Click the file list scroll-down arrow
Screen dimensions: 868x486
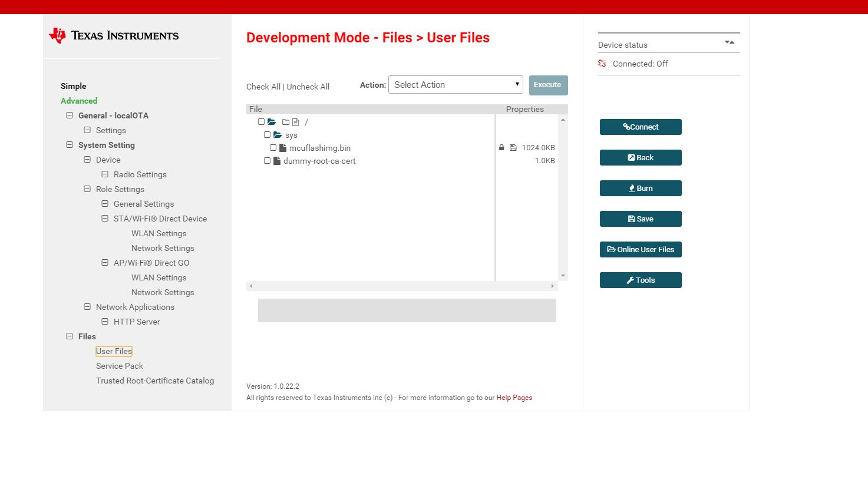point(563,276)
